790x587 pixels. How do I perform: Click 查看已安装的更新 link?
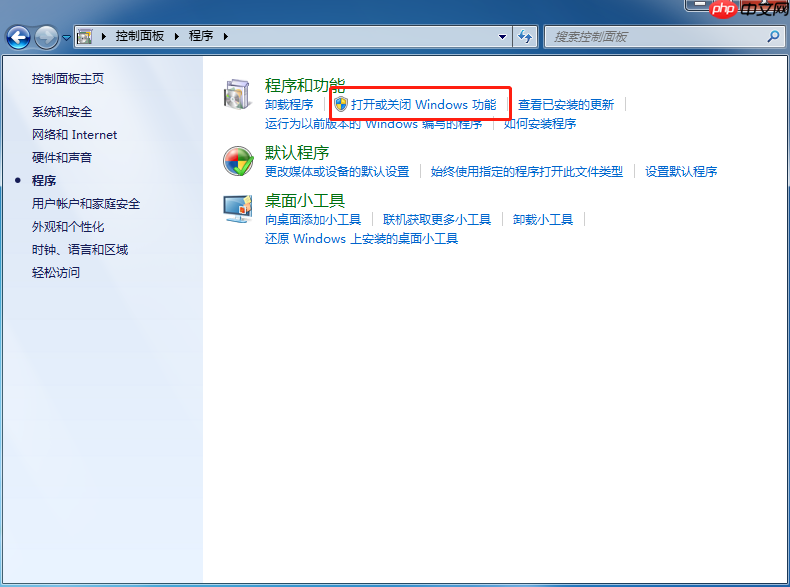pyautogui.click(x=566, y=105)
